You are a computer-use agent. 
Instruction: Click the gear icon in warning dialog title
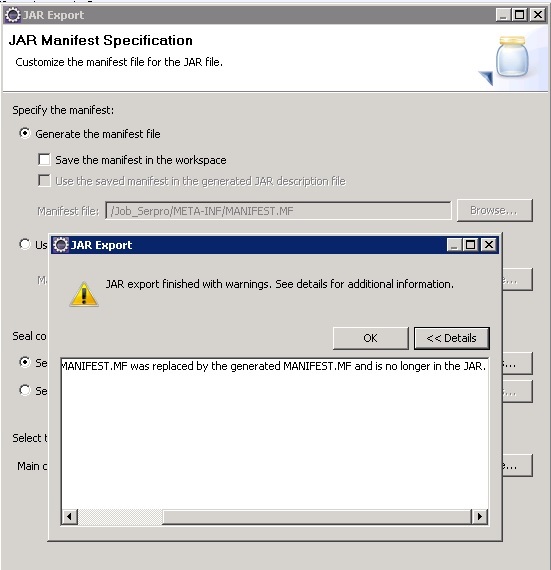(x=60, y=245)
